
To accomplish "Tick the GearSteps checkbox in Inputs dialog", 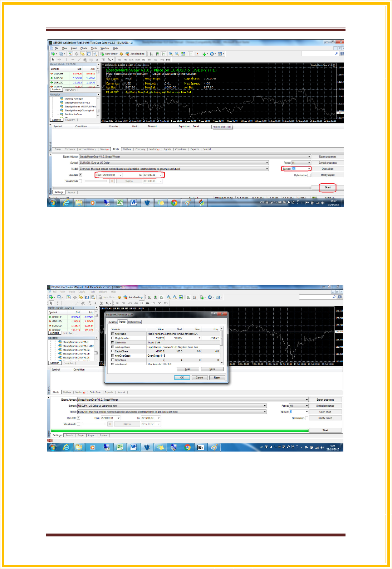I will 113,360.
